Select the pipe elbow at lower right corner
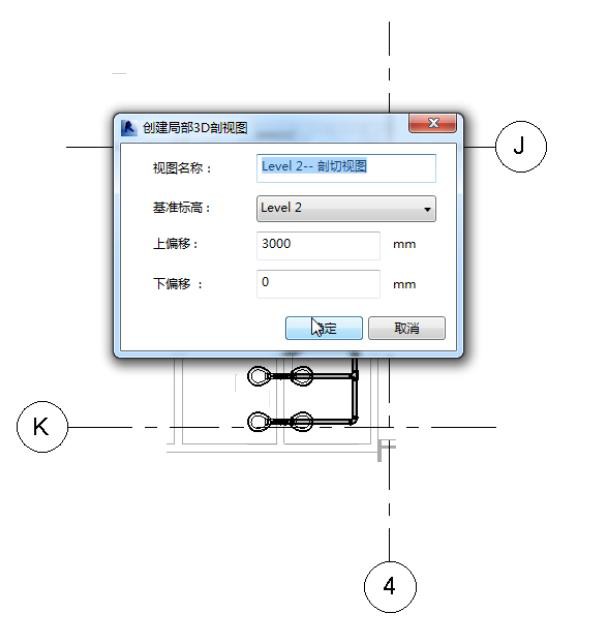The width and height of the screenshot is (589, 633). tap(354, 420)
